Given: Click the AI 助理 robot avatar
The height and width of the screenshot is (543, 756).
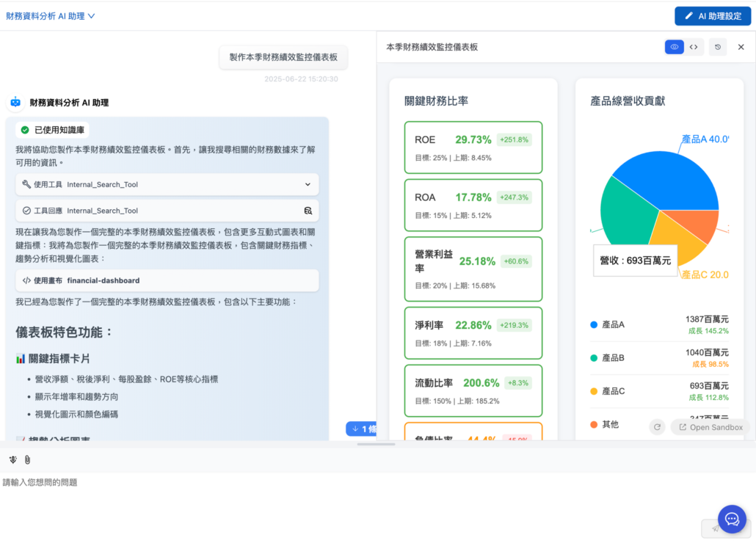Looking at the screenshot, I should click(15, 103).
